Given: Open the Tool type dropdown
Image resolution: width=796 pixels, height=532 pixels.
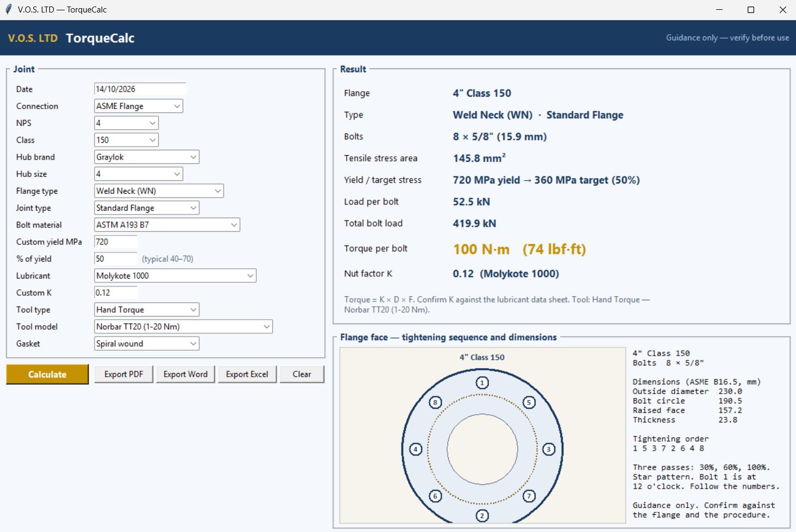Looking at the screenshot, I should [147, 309].
